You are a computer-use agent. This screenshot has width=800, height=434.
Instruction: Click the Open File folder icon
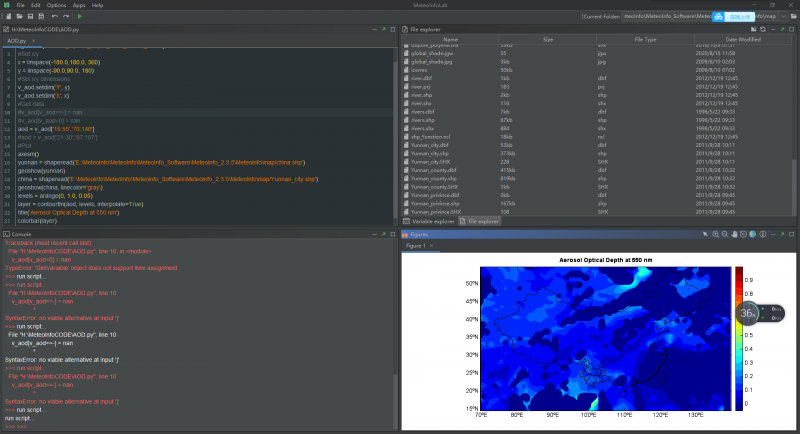click(20, 17)
